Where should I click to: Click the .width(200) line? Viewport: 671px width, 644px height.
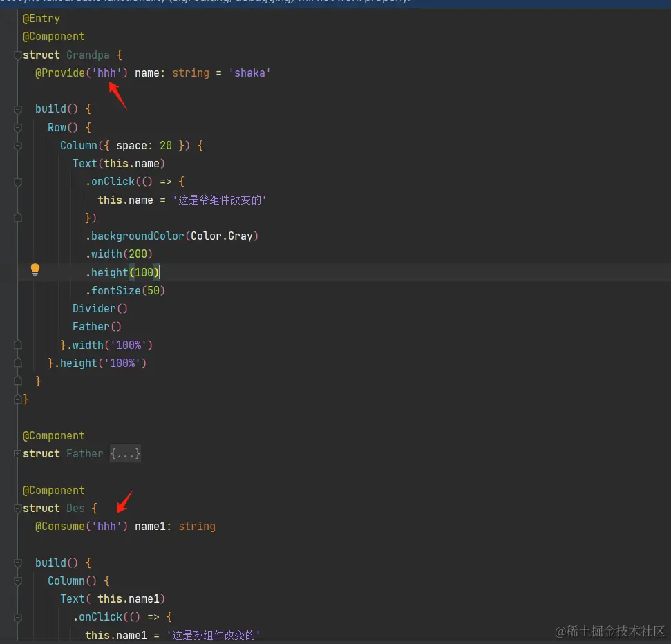[120, 254]
